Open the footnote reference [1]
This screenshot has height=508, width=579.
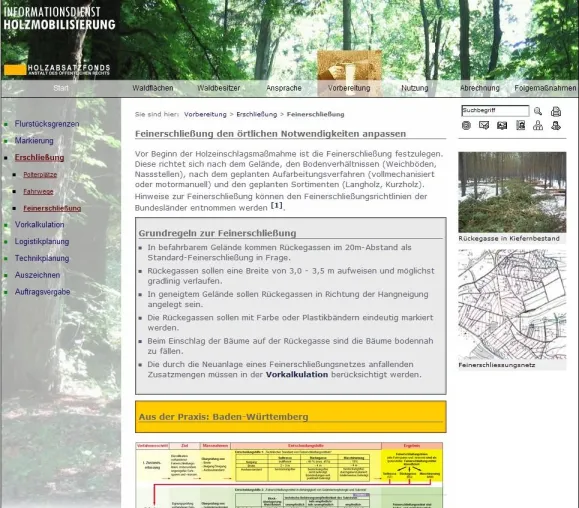[277, 205]
